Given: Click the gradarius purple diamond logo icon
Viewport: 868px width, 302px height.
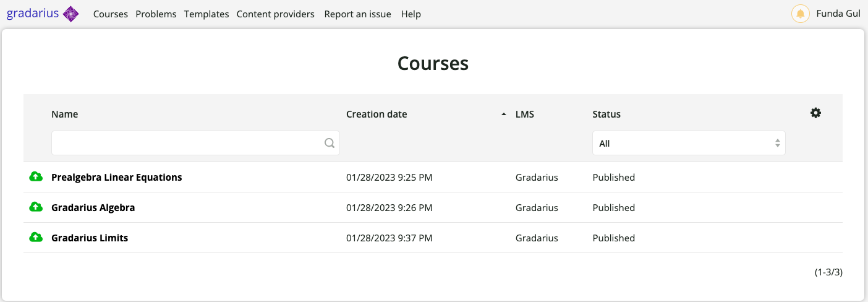Looking at the screenshot, I should point(71,14).
